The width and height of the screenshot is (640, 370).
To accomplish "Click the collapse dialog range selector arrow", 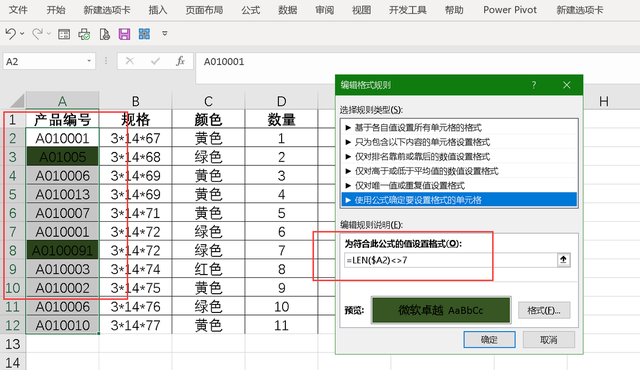I will point(563,260).
